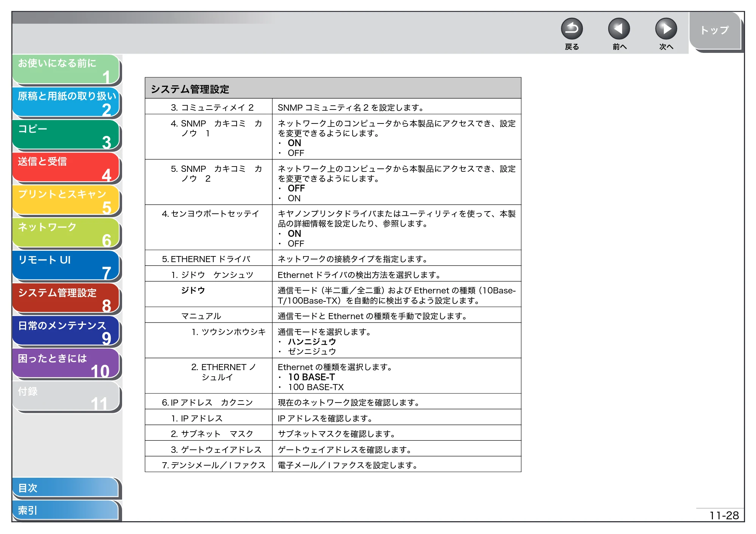Click the cell '1. ツウシンホウシキ'
Viewport: 756px width, 534px height.
(209, 341)
